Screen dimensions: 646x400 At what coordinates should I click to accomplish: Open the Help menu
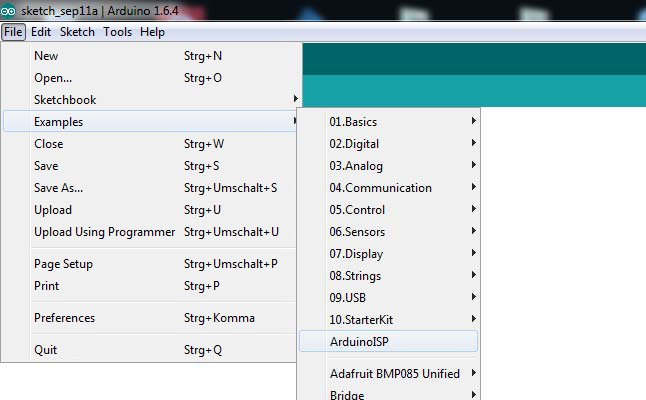(x=152, y=32)
